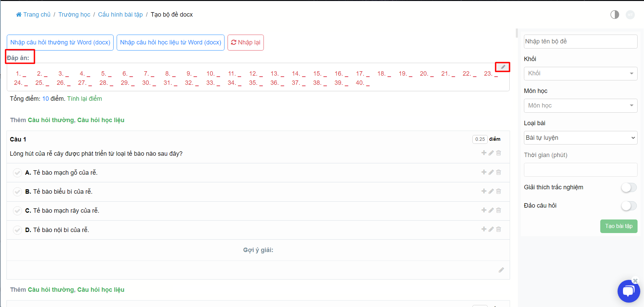Click plus icon on answer A row
This screenshot has height=307, width=644.
484,172
